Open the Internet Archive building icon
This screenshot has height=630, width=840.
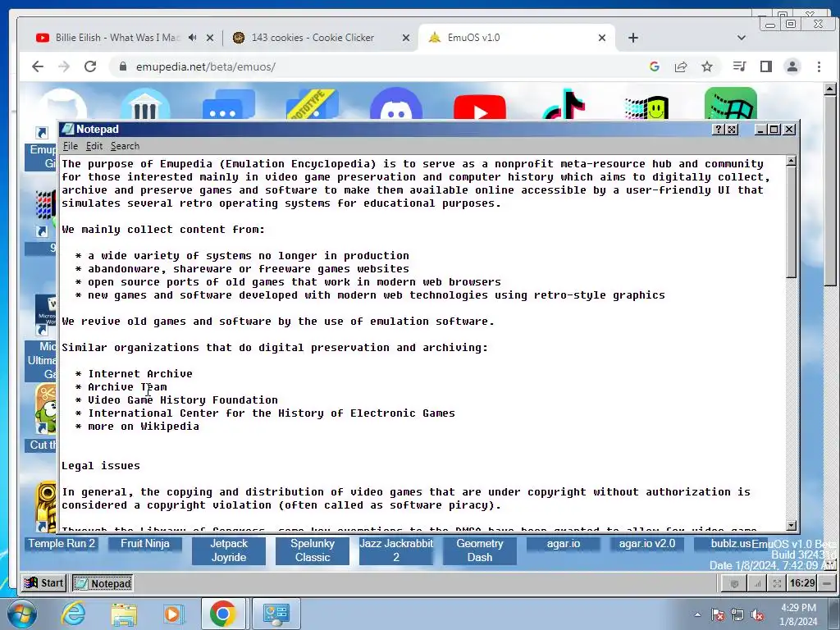(x=145, y=104)
